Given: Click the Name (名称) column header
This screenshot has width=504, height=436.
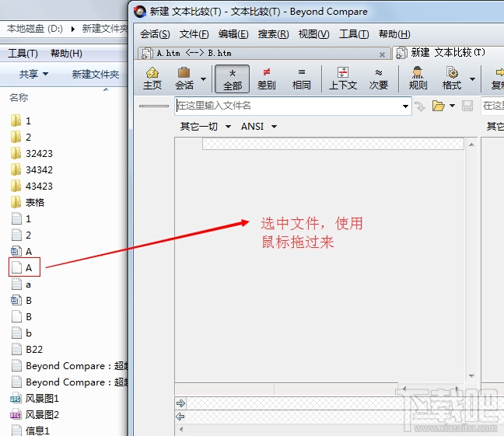Looking at the screenshot, I should pos(19,97).
